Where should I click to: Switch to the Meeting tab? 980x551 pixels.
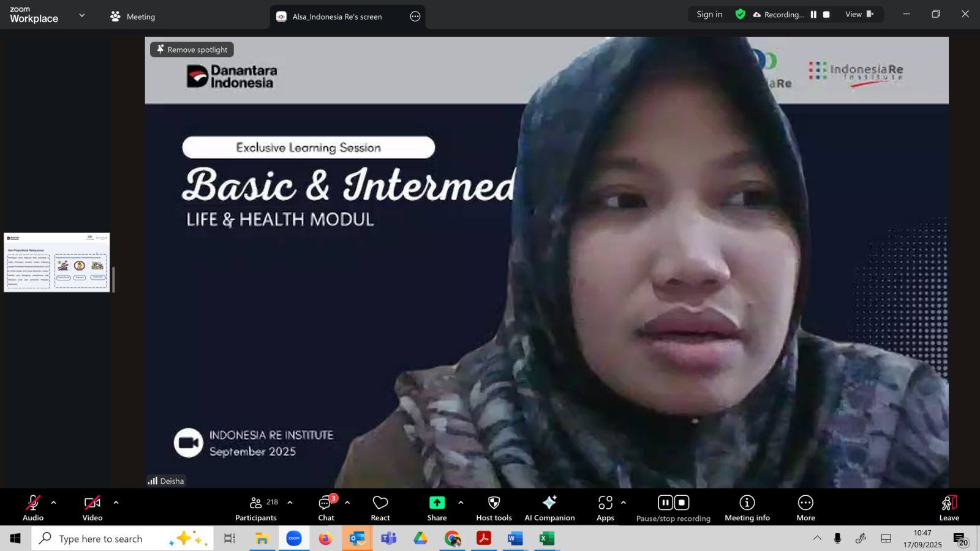pyautogui.click(x=133, y=17)
